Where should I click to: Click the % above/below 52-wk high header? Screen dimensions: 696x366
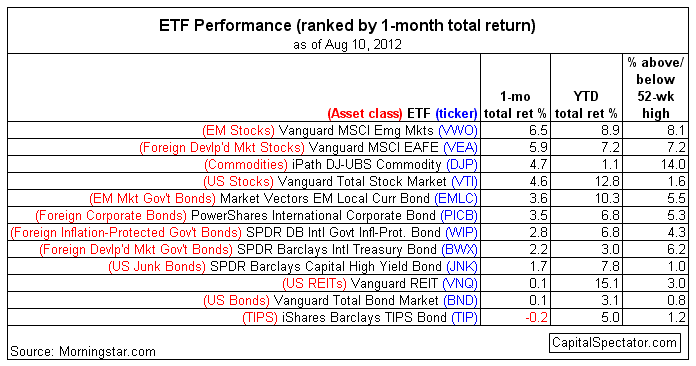(656, 88)
